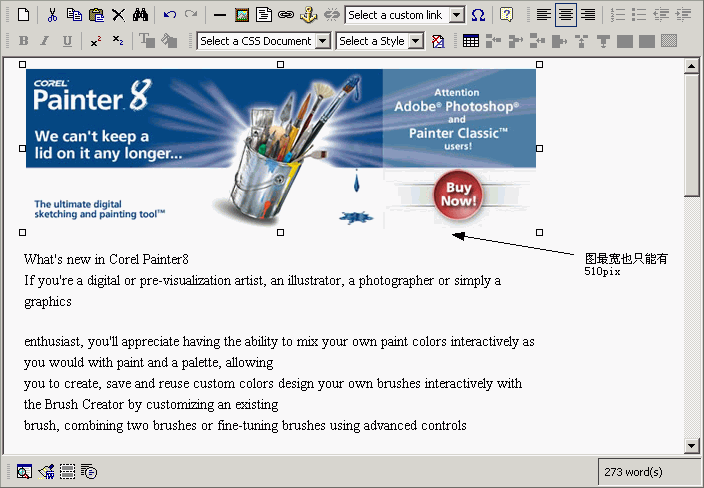Screen dimensions: 704x488
Task: Remove link with the broken chain icon
Action: (x=331, y=15)
